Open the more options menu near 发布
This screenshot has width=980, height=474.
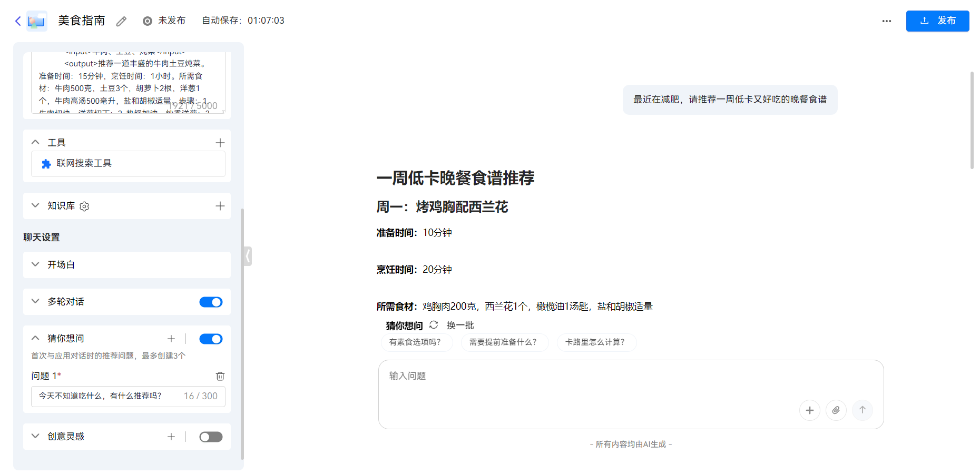(x=886, y=21)
